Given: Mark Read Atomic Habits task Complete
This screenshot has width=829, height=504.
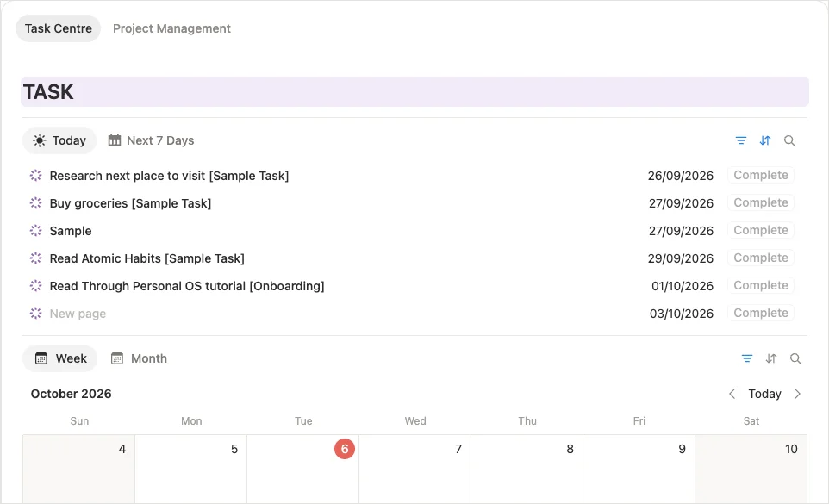Looking at the screenshot, I should (761, 258).
